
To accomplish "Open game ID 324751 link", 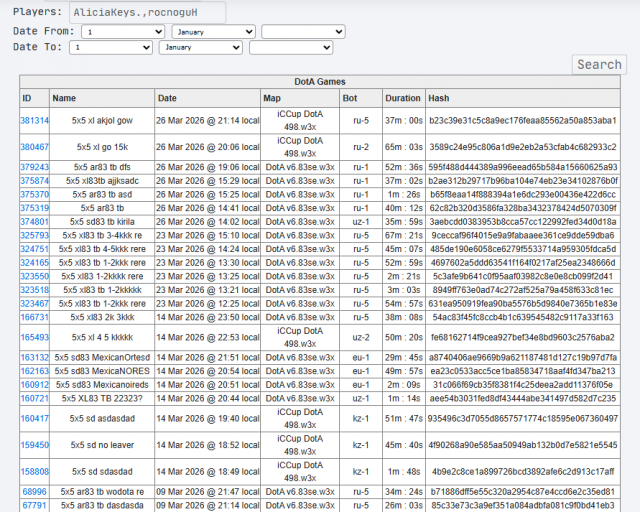I will tap(35, 249).
